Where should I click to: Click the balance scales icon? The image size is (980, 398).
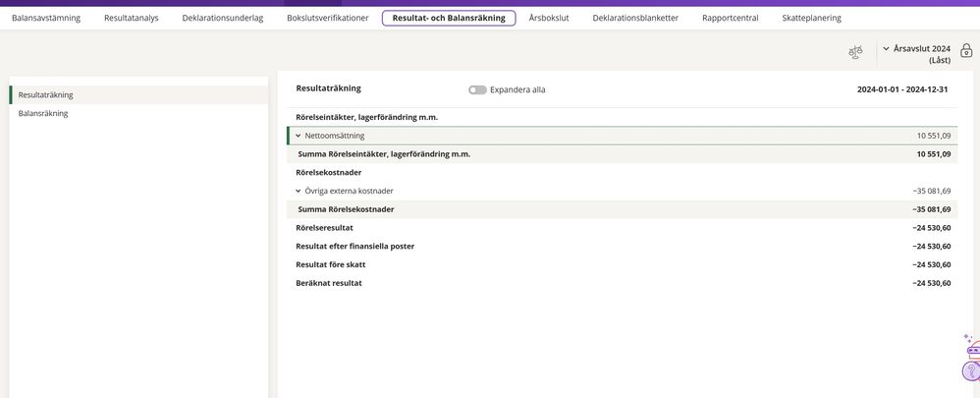[855, 52]
